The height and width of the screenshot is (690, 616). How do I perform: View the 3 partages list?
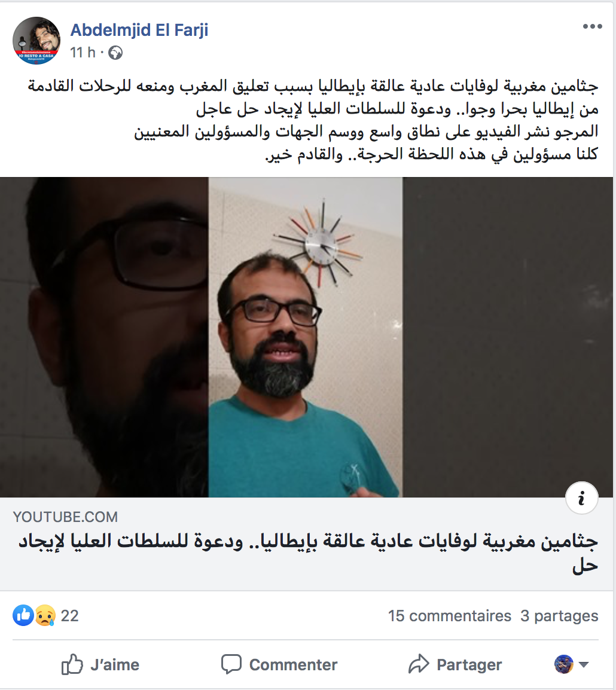point(559,616)
